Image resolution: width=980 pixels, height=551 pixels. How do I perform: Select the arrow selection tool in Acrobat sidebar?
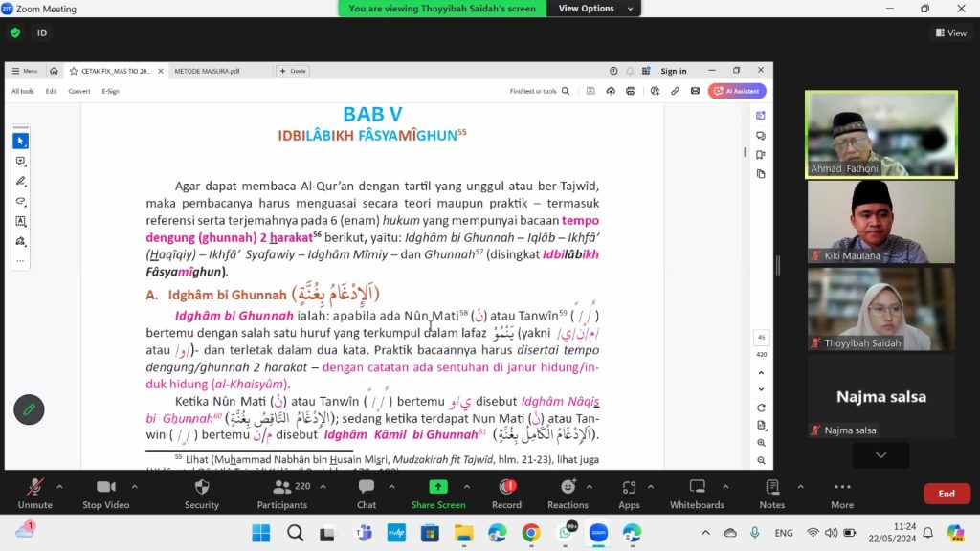pos(21,142)
